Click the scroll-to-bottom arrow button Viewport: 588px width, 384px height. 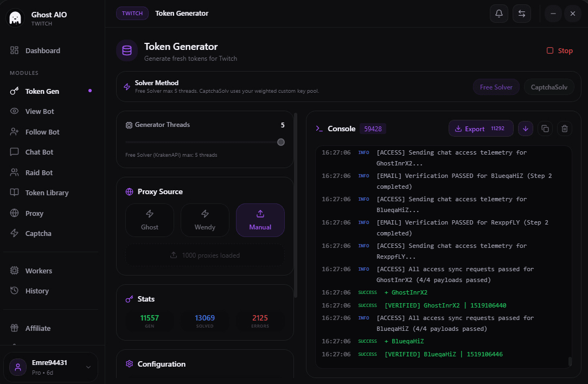[x=526, y=129]
